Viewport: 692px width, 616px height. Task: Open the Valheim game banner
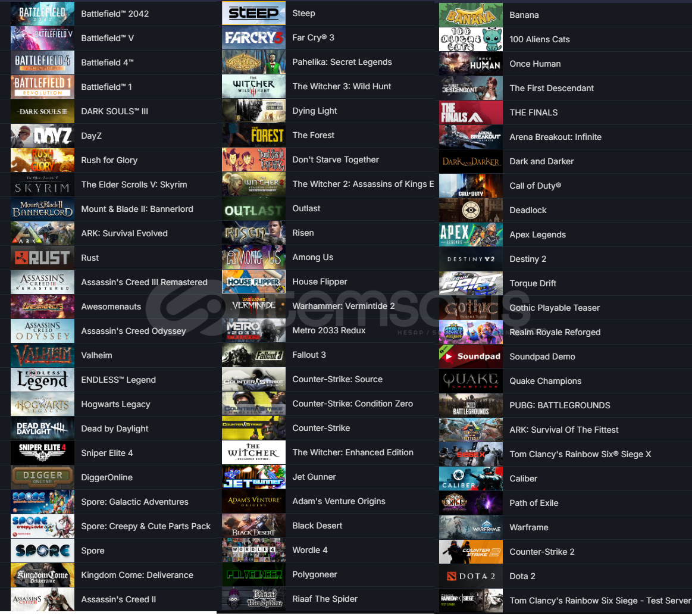[42, 355]
